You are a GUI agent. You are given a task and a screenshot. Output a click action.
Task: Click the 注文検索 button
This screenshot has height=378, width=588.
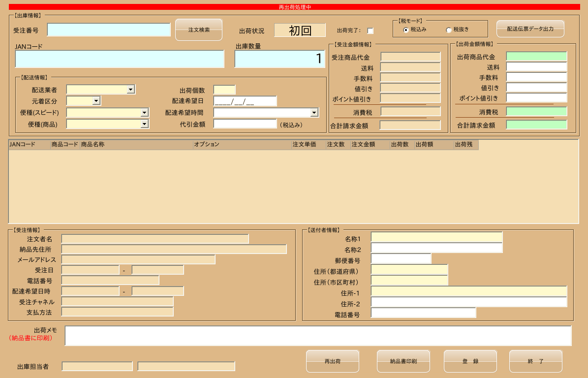[199, 30]
